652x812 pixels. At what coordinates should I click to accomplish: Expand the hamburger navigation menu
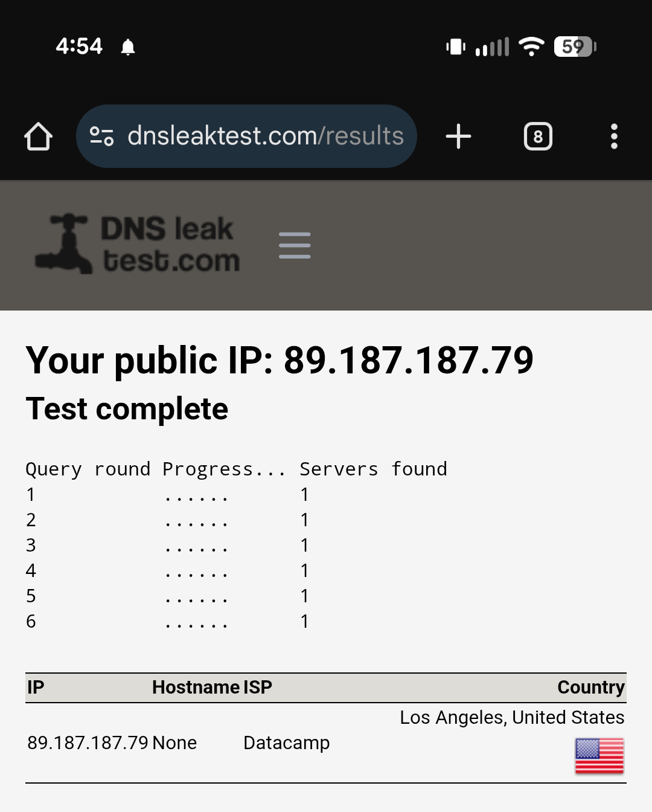[295, 245]
